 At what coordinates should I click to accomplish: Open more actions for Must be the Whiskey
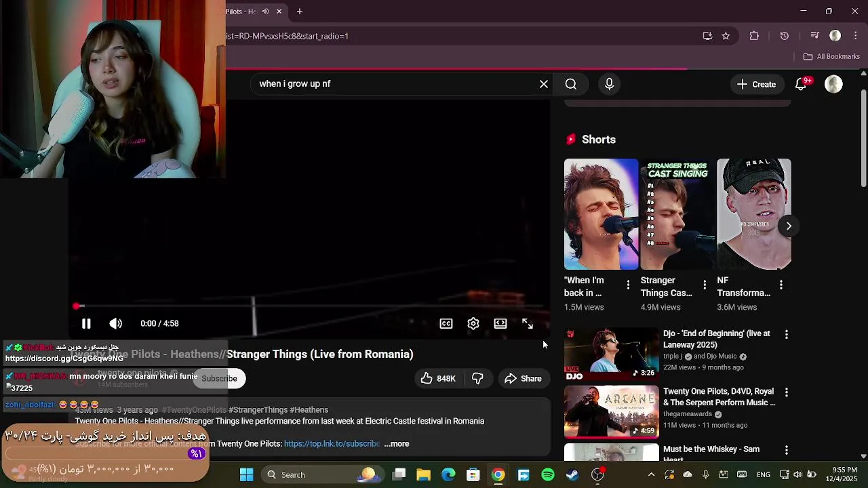787,450
